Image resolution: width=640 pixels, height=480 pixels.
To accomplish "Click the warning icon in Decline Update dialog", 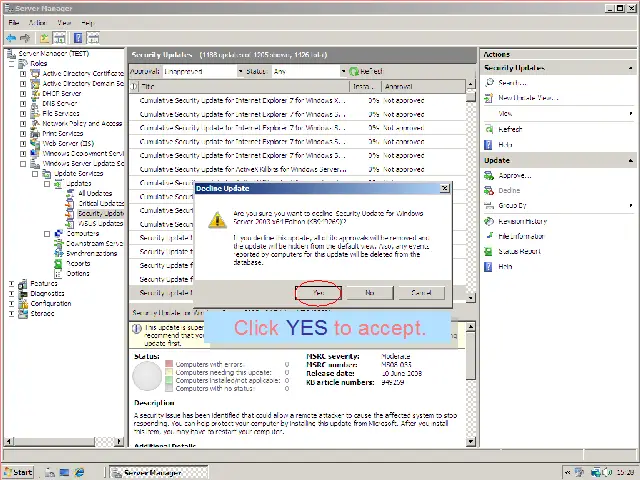I will click(x=217, y=220).
